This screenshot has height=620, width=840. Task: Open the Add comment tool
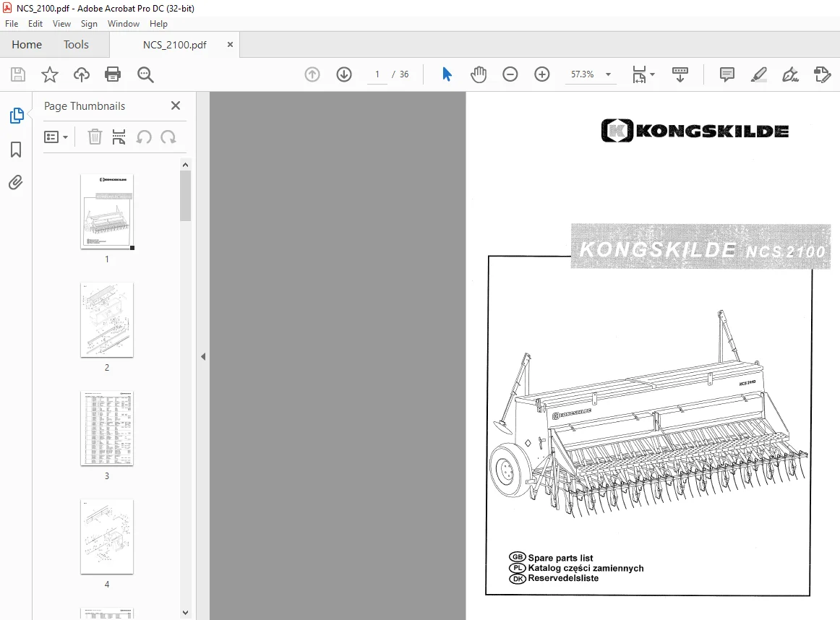[x=727, y=74]
